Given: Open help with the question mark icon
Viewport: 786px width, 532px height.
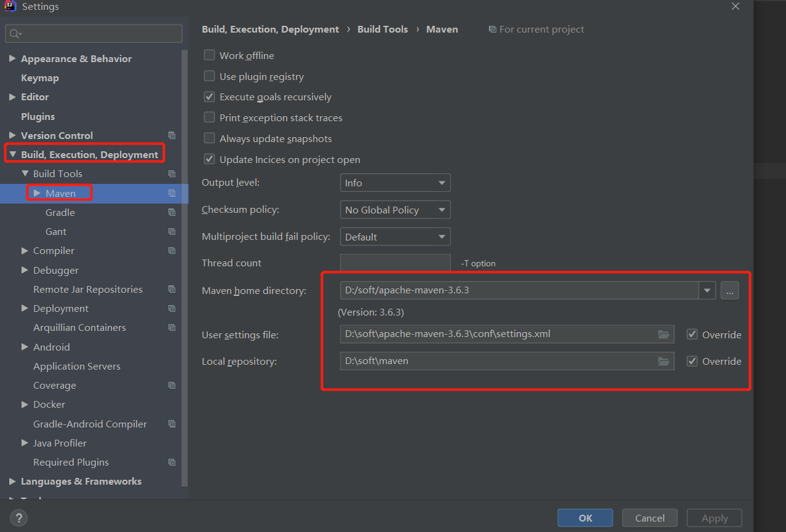Looking at the screenshot, I should 18,518.
